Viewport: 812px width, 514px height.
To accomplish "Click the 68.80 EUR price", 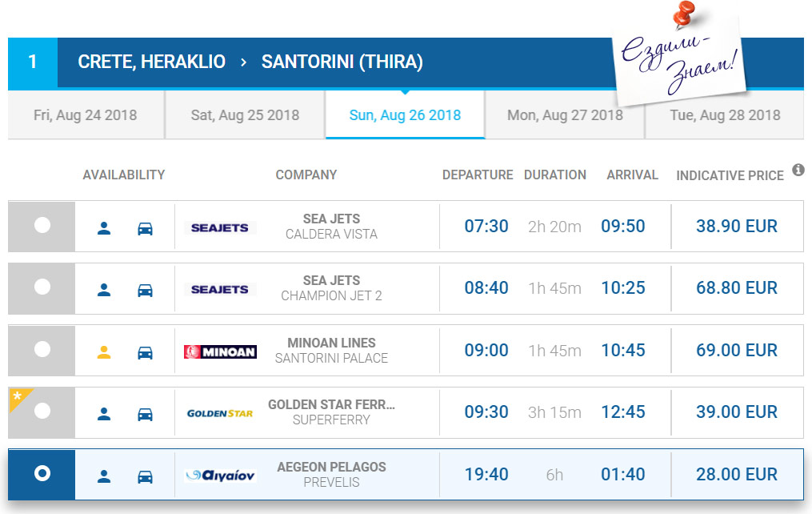I will point(736,288).
